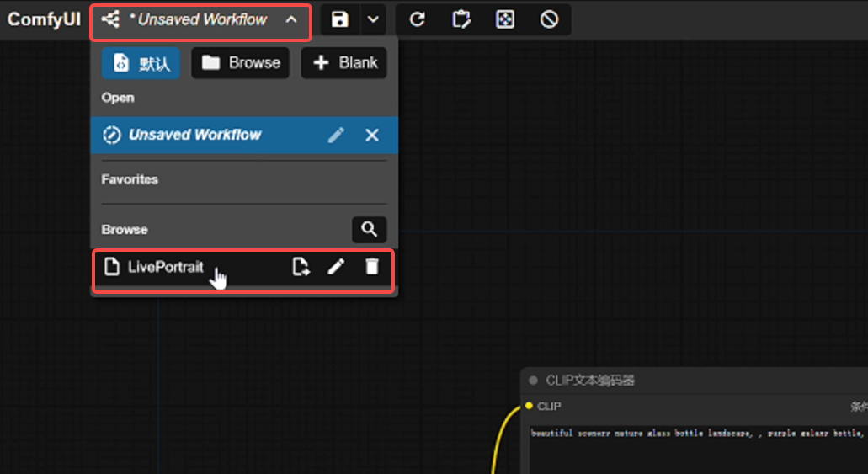Click the workflow graph icon in top bar
Image resolution: width=868 pixels, height=474 pixels.
coord(110,20)
